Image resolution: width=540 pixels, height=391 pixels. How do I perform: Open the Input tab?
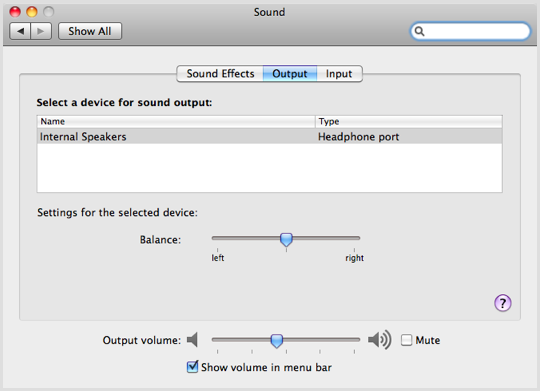(x=339, y=74)
